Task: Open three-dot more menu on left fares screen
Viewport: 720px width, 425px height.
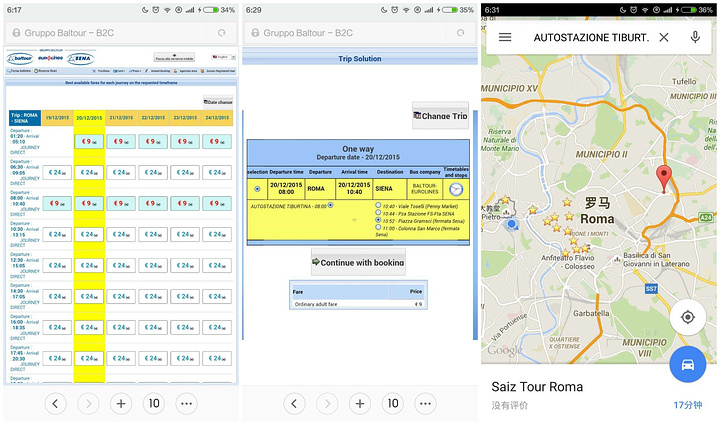Action: pos(186,403)
